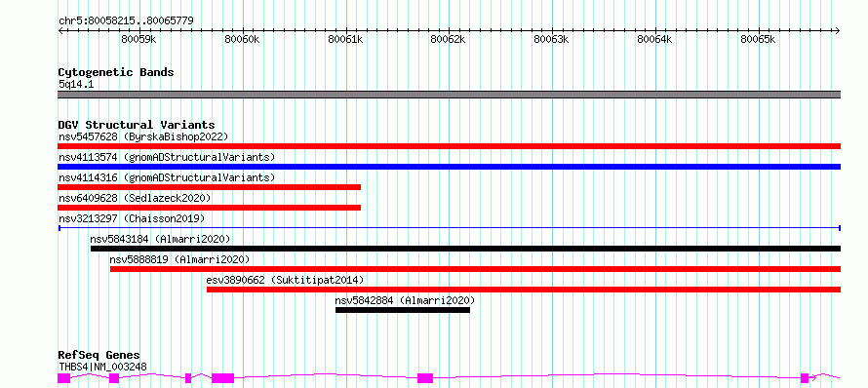This screenshot has height=388, width=868.
Task: Open the Cytogenetic Bands track title
Action: pyautogui.click(x=116, y=72)
